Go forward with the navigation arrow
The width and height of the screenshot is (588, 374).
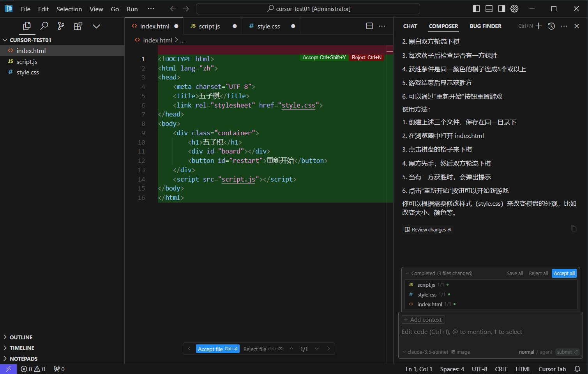click(186, 9)
